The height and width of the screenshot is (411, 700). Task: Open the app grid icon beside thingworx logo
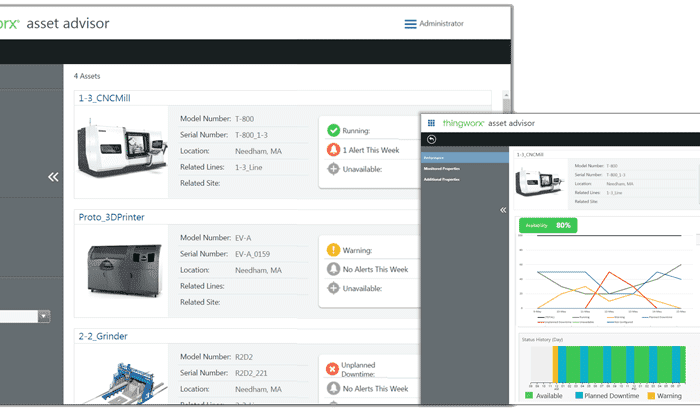click(x=431, y=123)
